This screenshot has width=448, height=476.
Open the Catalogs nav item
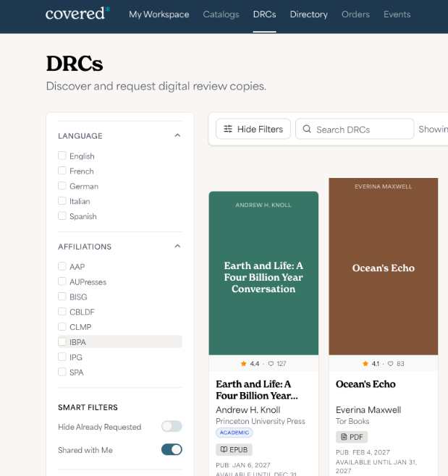pyautogui.click(x=221, y=14)
